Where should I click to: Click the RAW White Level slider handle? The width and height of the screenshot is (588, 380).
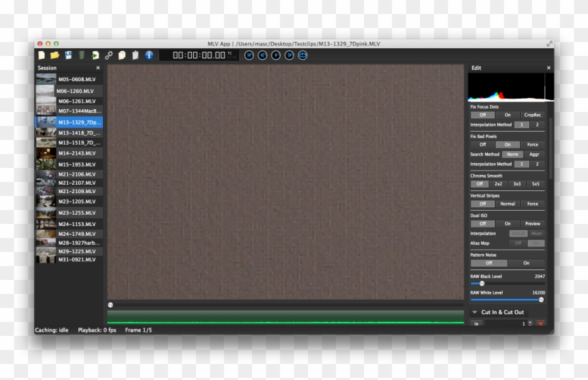[x=540, y=300]
